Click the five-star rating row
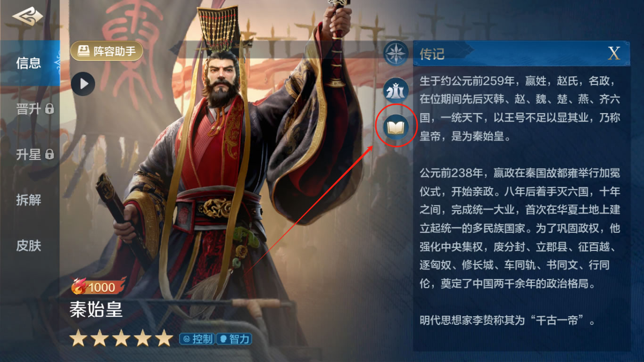 pyautogui.click(x=122, y=338)
